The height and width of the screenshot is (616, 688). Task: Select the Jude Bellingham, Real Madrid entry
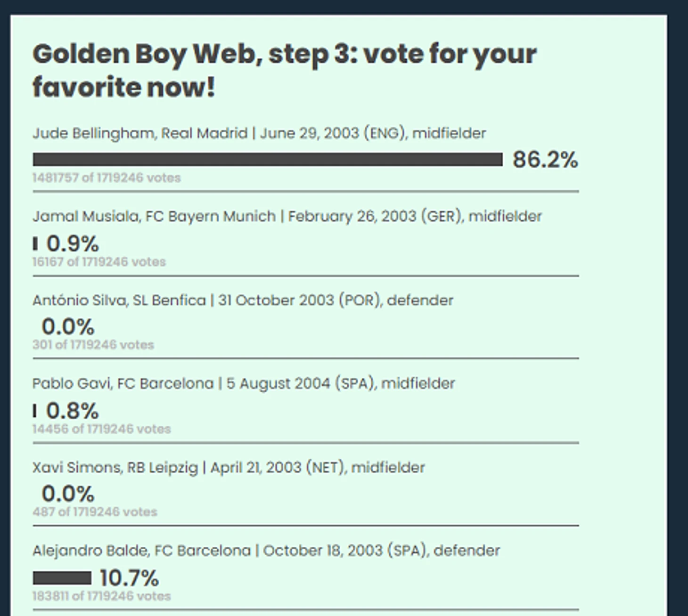pos(259,133)
